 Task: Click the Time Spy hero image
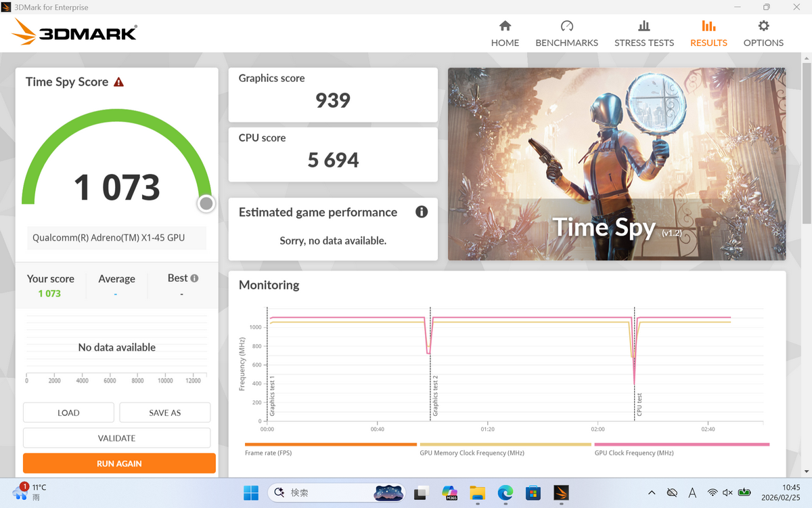(x=616, y=164)
